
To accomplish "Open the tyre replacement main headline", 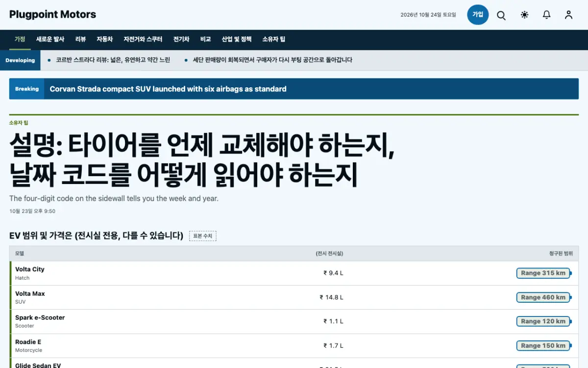I will pos(202,160).
